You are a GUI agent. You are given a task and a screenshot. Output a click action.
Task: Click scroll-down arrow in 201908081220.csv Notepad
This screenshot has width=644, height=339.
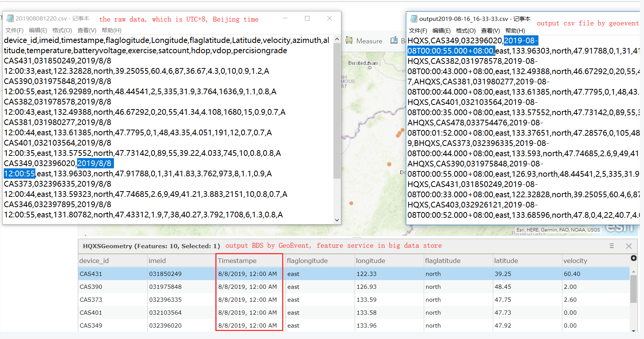point(337,220)
